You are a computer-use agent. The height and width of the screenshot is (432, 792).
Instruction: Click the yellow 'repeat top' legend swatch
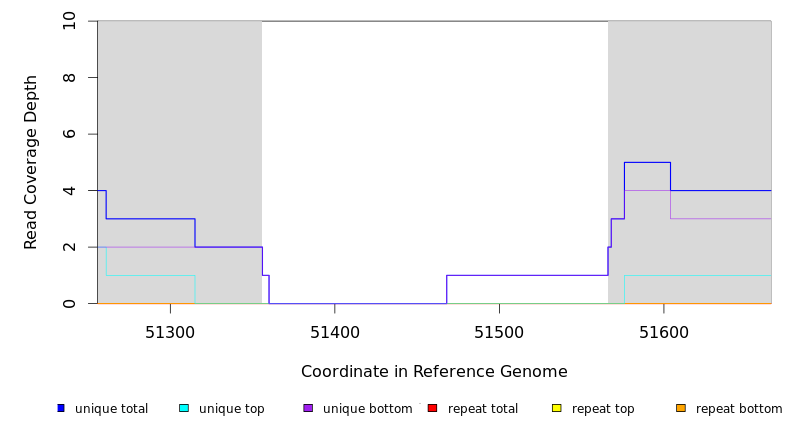557,408
